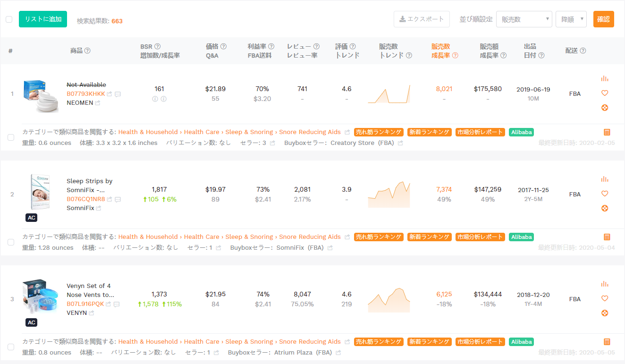Open sales chart icon for Venyn row

tap(605, 284)
